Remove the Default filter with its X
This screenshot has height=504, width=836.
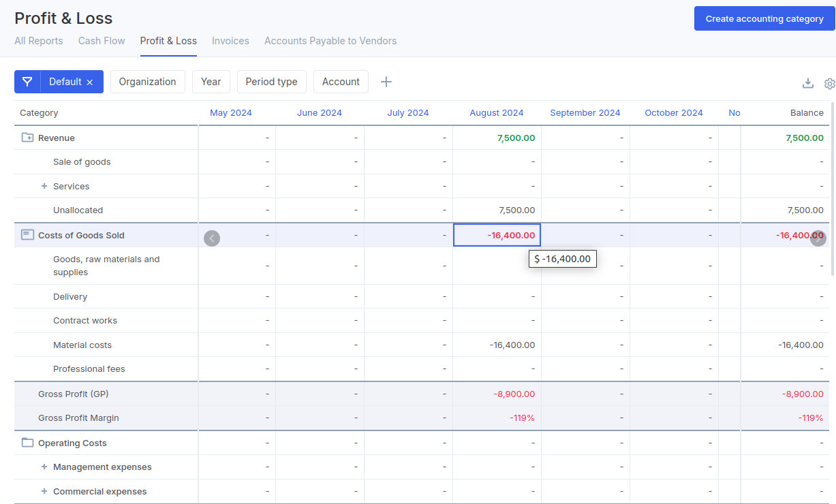pos(89,82)
